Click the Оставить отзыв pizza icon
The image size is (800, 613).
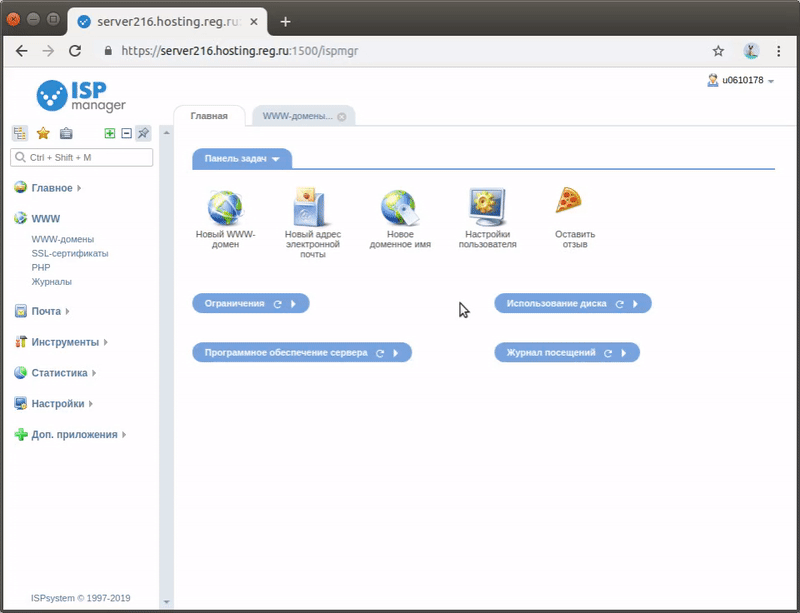pos(569,201)
